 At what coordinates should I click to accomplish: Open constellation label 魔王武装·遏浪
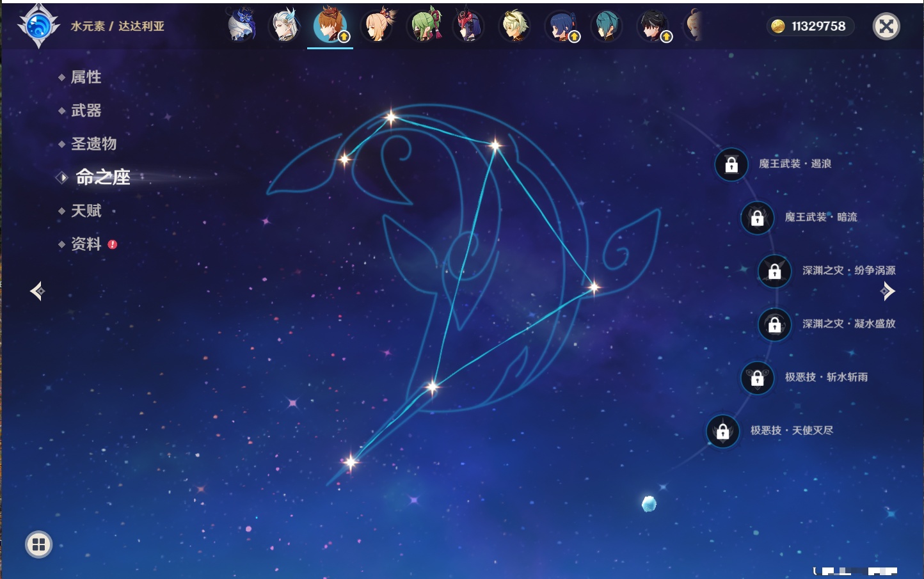(795, 164)
